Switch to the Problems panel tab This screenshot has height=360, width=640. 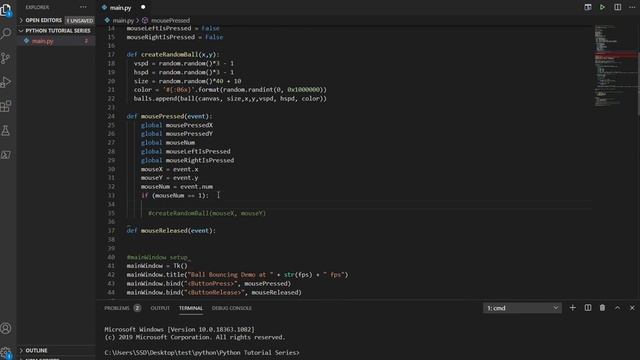pos(117,308)
